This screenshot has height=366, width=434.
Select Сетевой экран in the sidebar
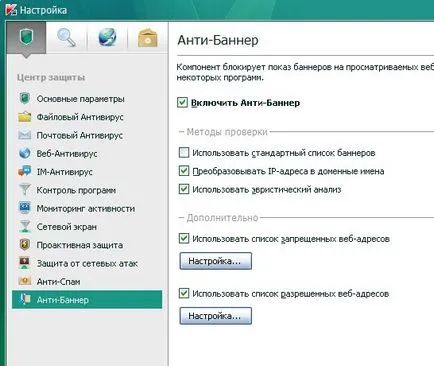pyautogui.click(x=67, y=227)
